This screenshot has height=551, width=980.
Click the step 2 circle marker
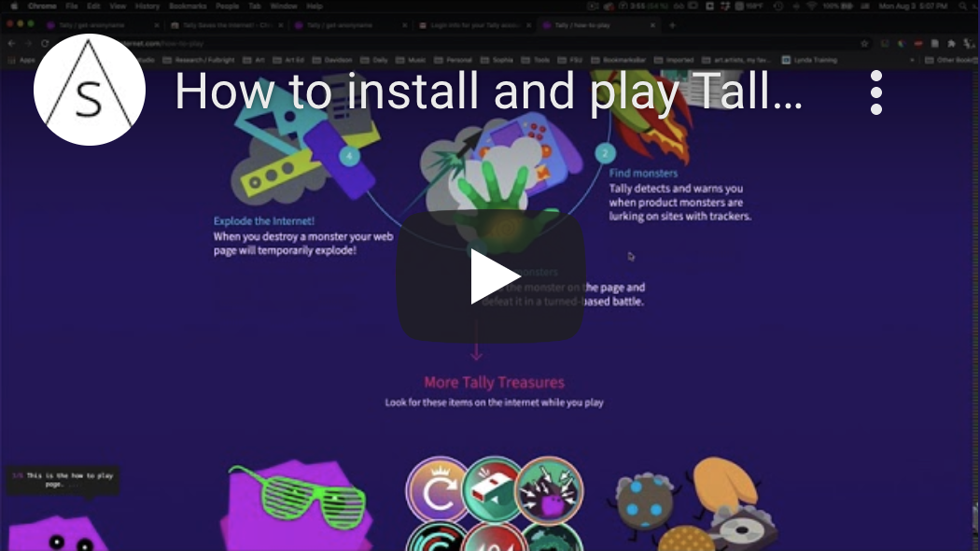pos(605,153)
